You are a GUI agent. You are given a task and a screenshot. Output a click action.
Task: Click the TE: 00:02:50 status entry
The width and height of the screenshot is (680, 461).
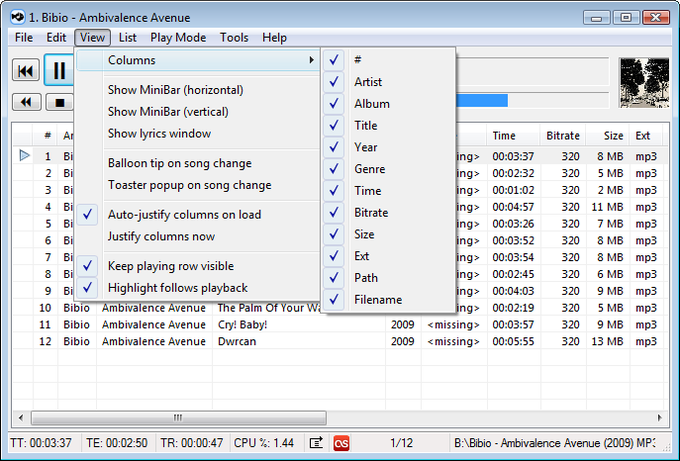pos(117,443)
